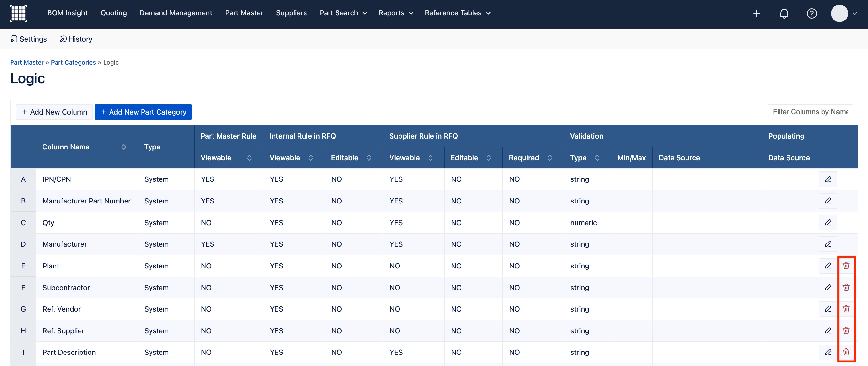Click the 'Subcontractor' column name cell
The image size is (868, 366).
(x=86, y=288)
